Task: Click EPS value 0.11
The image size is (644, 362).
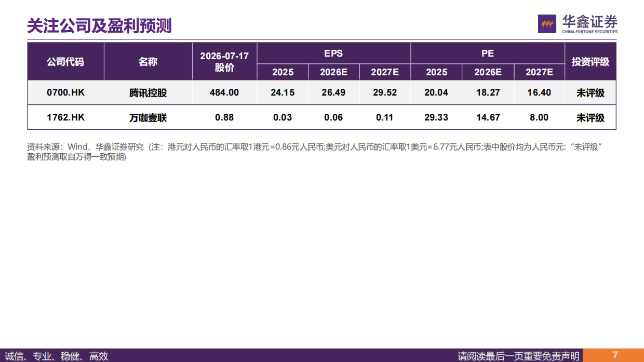Action: click(385, 117)
